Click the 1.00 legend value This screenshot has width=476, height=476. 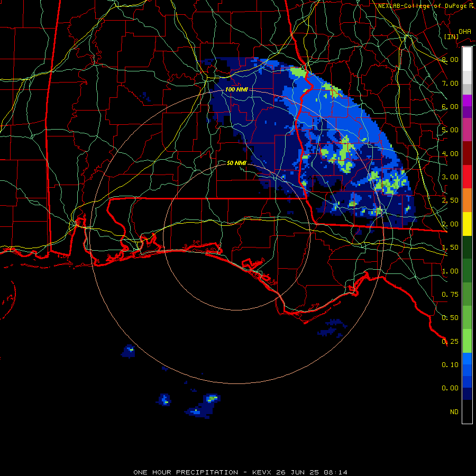450,271
